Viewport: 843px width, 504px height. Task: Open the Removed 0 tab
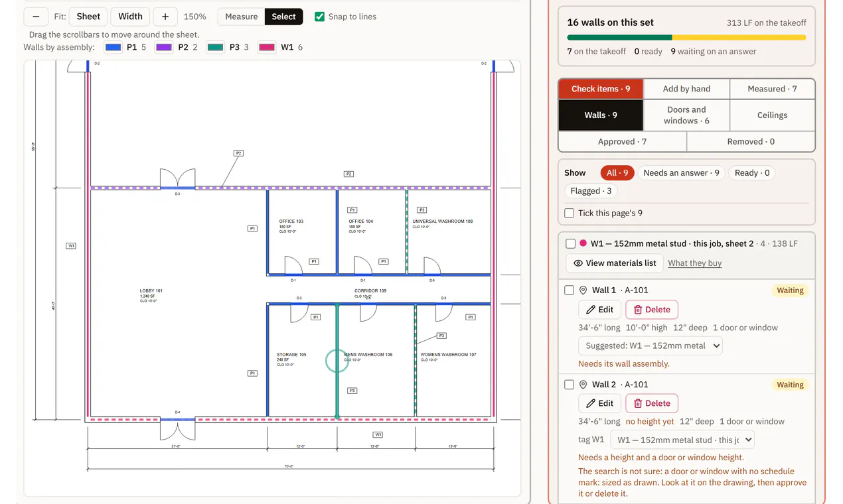pos(751,141)
